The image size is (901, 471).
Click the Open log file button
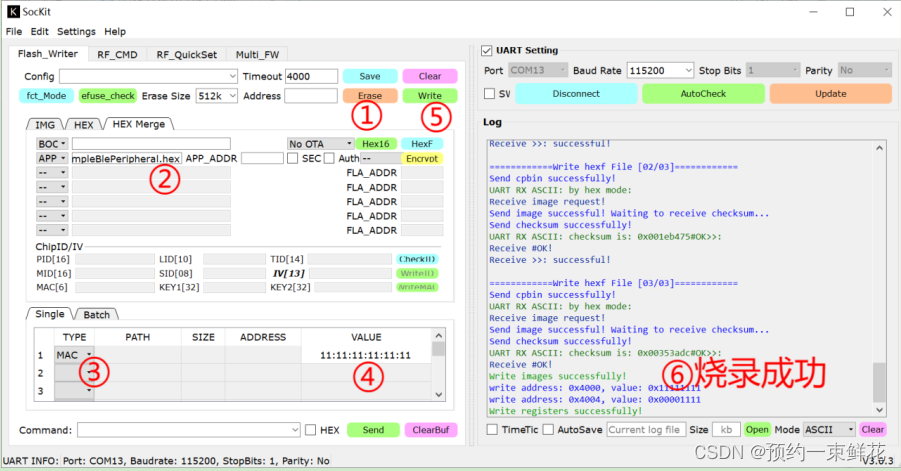(x=757, y=430)
